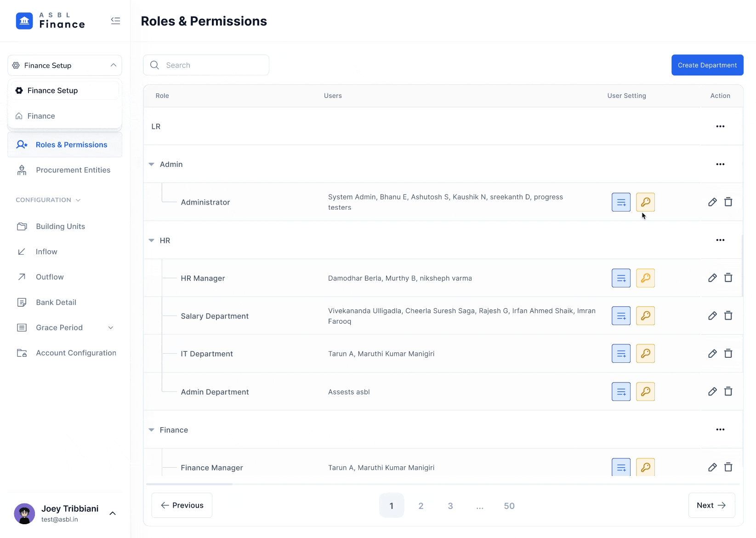Edit the Finance Manager role

712,467
